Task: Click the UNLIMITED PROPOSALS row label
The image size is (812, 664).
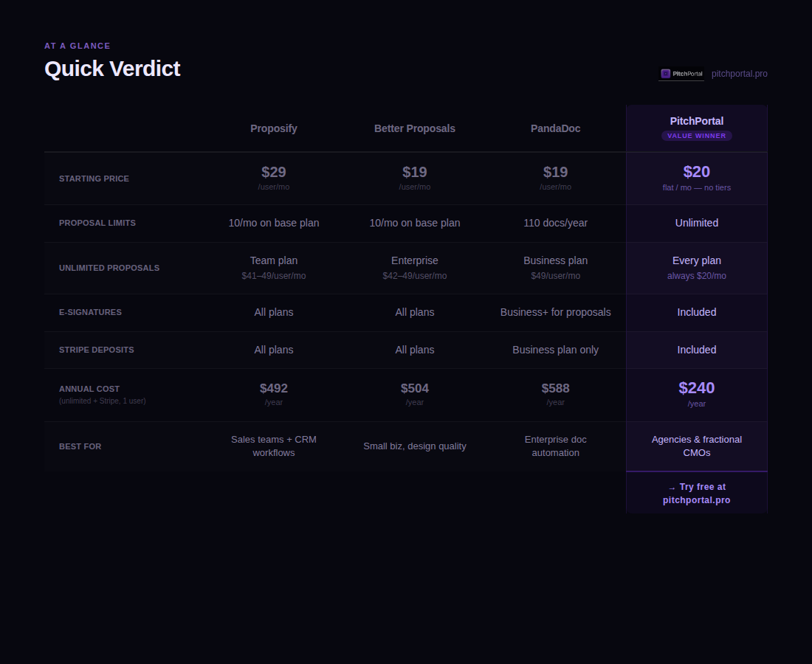Action: [109, 268]
